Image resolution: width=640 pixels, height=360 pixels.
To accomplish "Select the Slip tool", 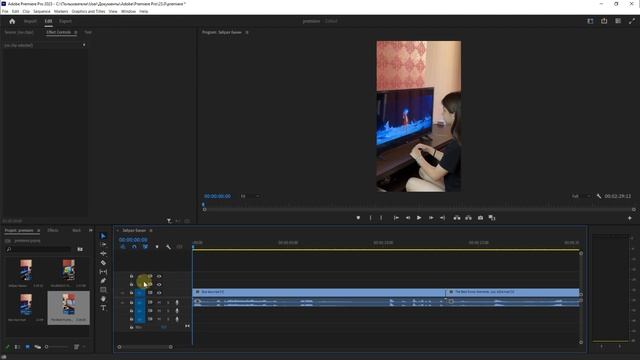I will [103, 271].
